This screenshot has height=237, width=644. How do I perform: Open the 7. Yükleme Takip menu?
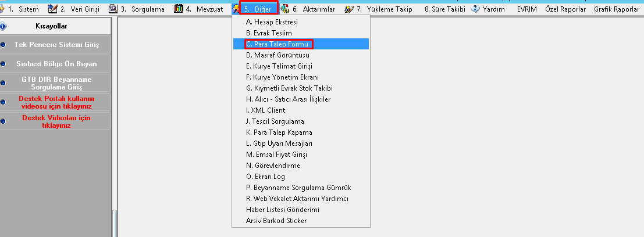pyautogui.click(x=384, y=9)
